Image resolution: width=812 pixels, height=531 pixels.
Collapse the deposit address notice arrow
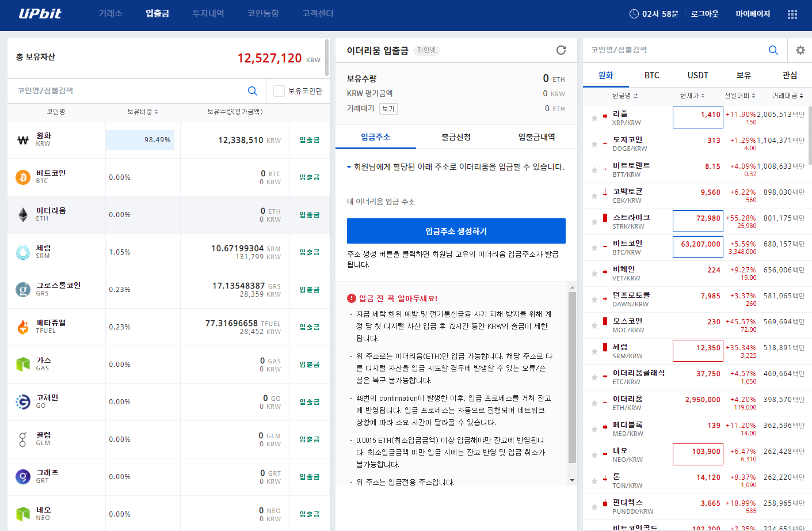349,167
